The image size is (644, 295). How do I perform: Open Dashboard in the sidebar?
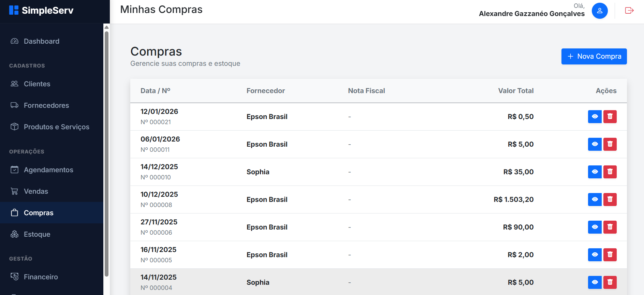pos(41,41)
